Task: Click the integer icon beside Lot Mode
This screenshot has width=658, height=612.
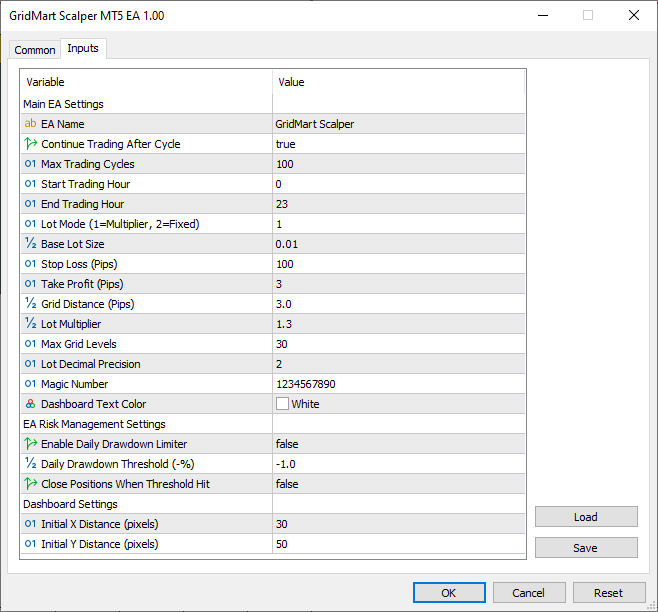Action: click(x=30, y=224)
